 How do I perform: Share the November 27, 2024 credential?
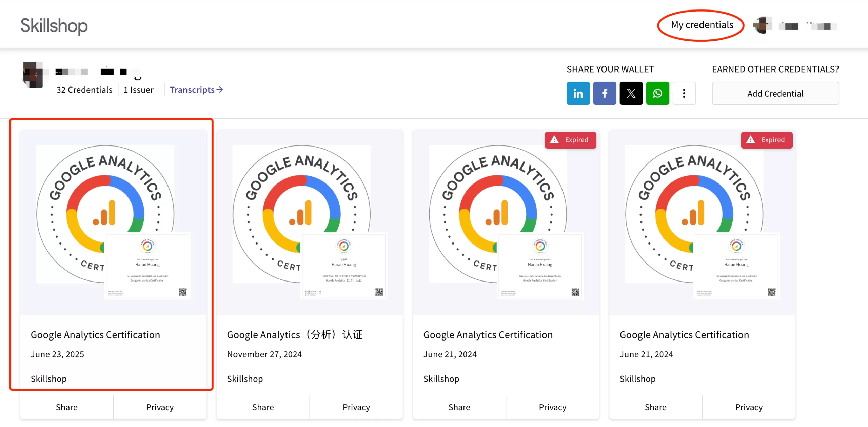pyautogui.click(x=263, y=407)
